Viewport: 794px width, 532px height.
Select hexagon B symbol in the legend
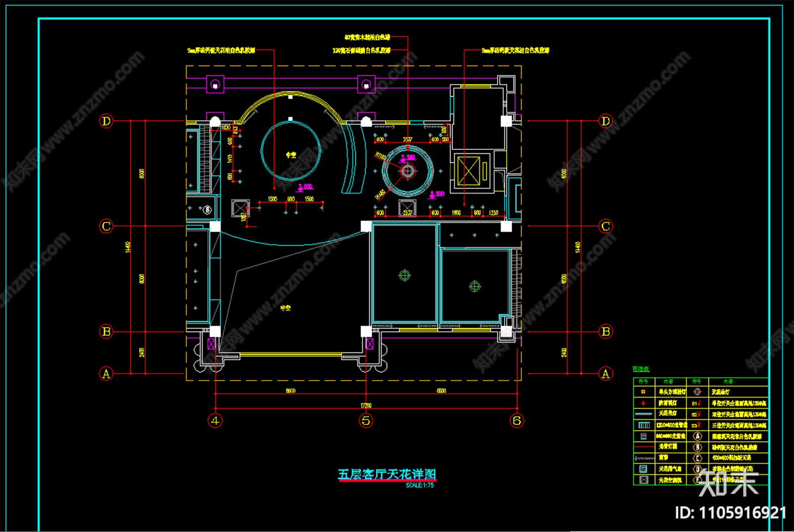(697, 447)
